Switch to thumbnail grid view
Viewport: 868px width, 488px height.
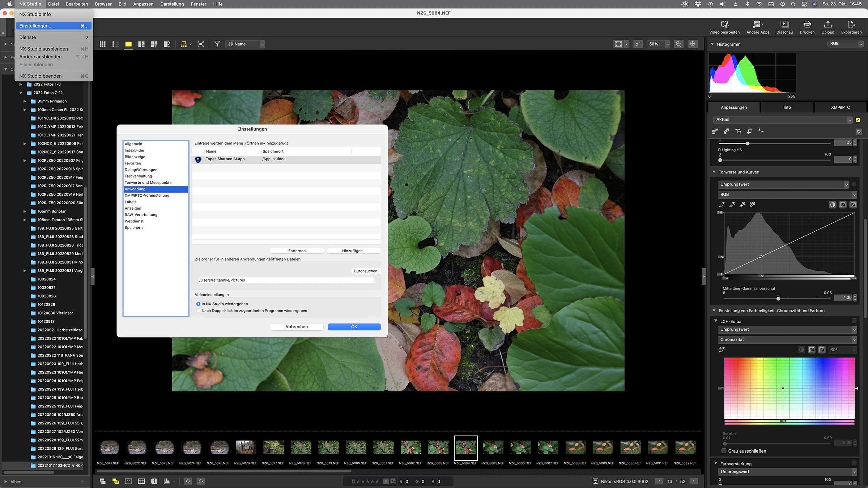click(x=103, y=44)
